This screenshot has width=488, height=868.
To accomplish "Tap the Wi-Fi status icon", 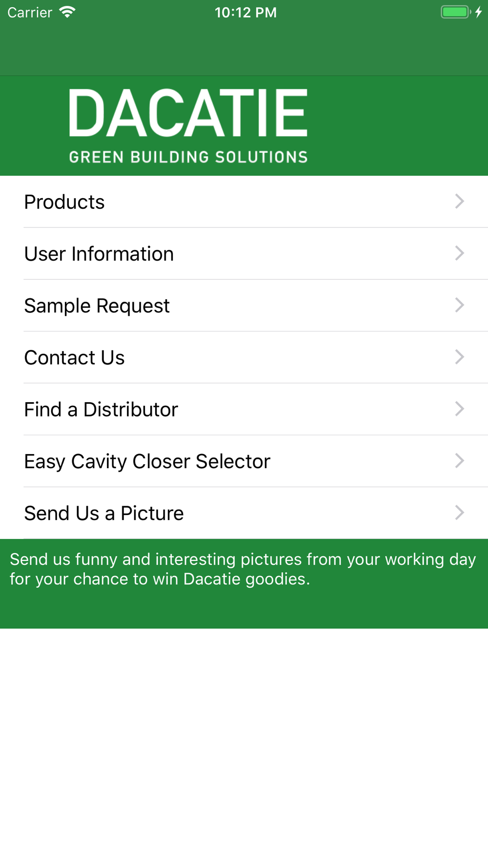I will (67, 12).
